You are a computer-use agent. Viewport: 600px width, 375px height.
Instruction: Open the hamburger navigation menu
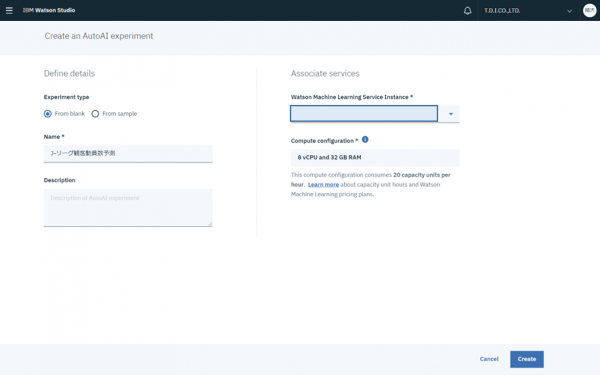coord(9,10)
